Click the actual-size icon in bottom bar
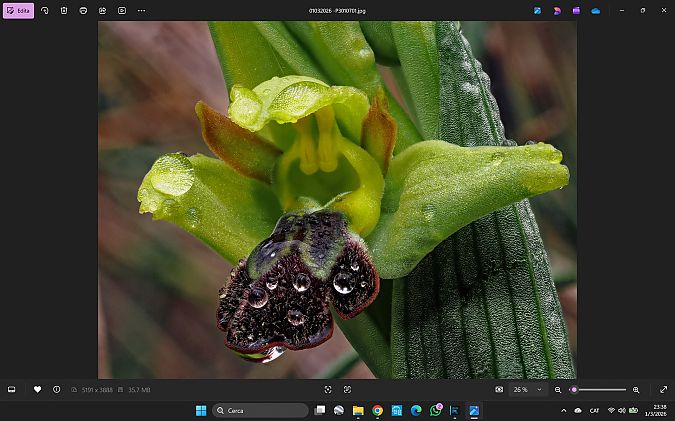Image resolution: width=675 pixels, height=421 pixels. [347, 389]
